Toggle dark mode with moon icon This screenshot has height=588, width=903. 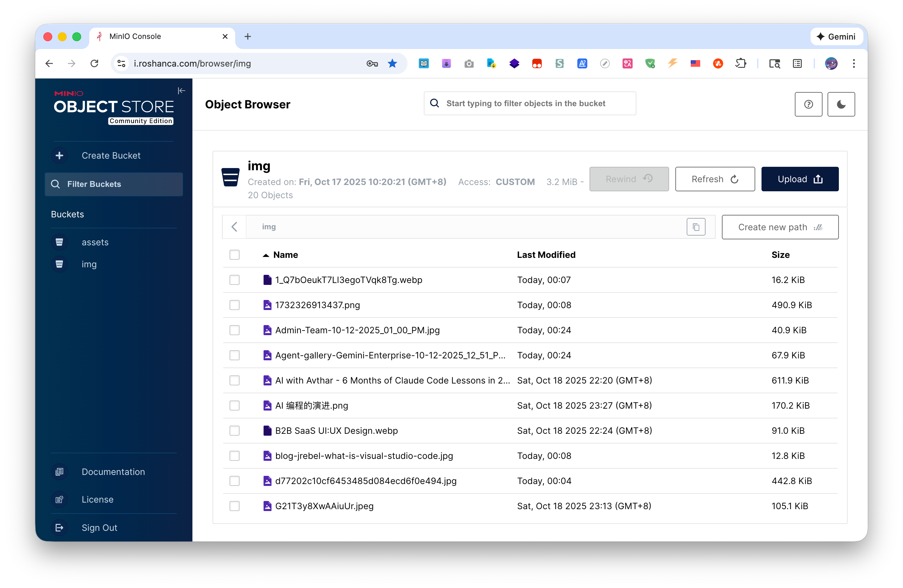(841, 104)
